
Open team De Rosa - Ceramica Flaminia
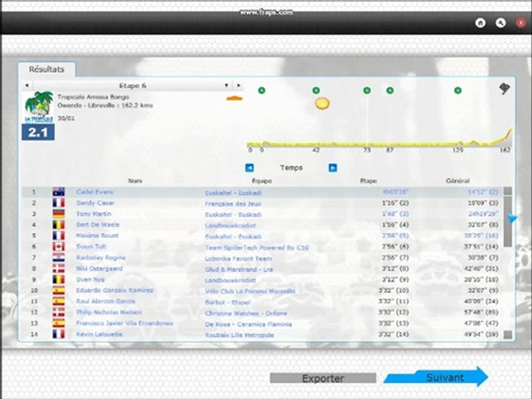tap(248, 324)
